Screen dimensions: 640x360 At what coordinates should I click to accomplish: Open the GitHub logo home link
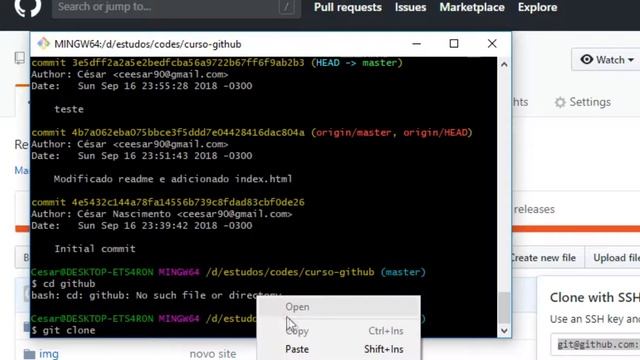(x=28, y=7)
